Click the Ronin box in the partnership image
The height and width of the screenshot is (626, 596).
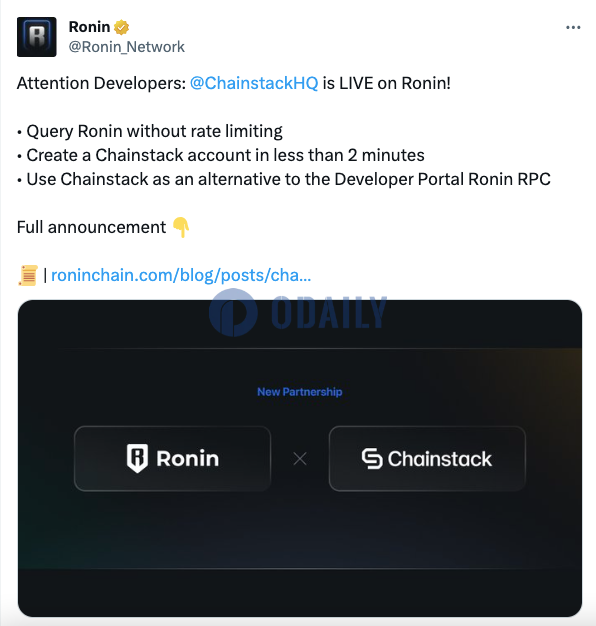pyautogui.click(x=172, y=458)
